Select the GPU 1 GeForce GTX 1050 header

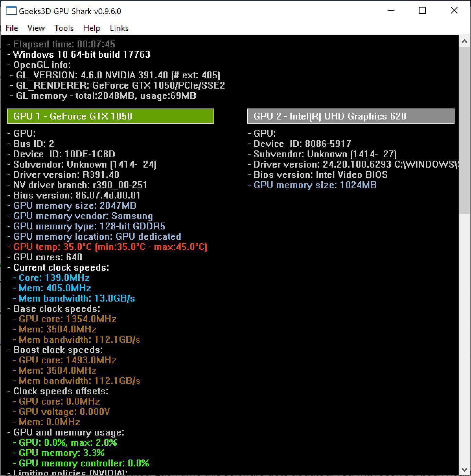[x=110, y=116]
